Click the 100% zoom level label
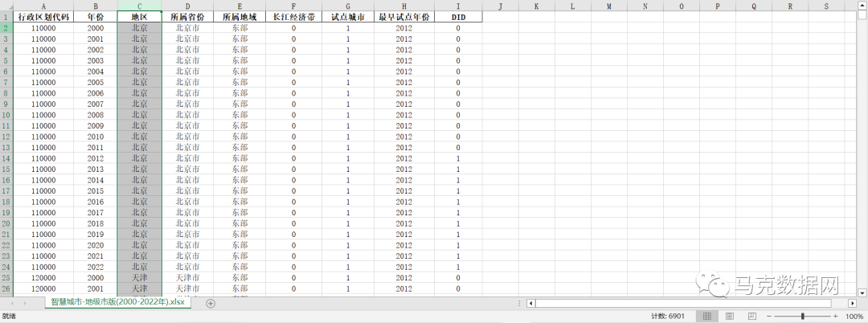Image resolution: width=868 pixels, height=323 pixels. (854, 316)
